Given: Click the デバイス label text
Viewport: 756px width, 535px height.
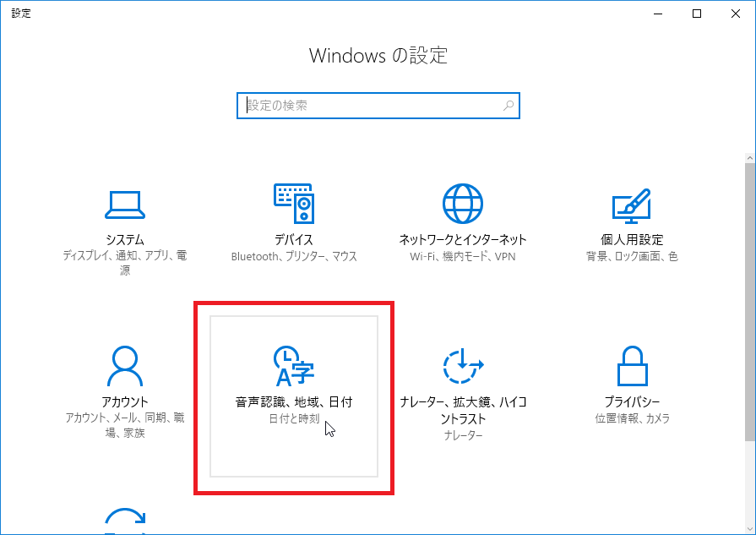Looking at the screenshot, I should pos(294,239).
